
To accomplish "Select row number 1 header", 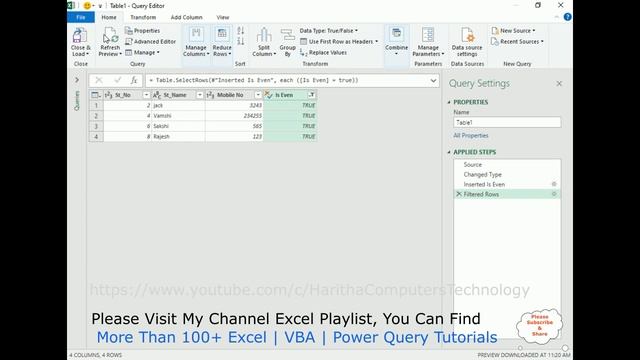I will 96,105.
